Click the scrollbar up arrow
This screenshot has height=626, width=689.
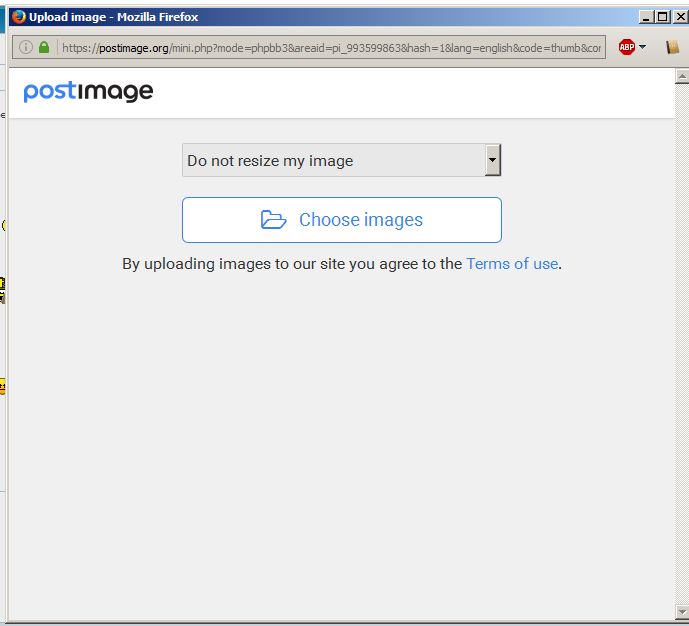coord(682,76)
